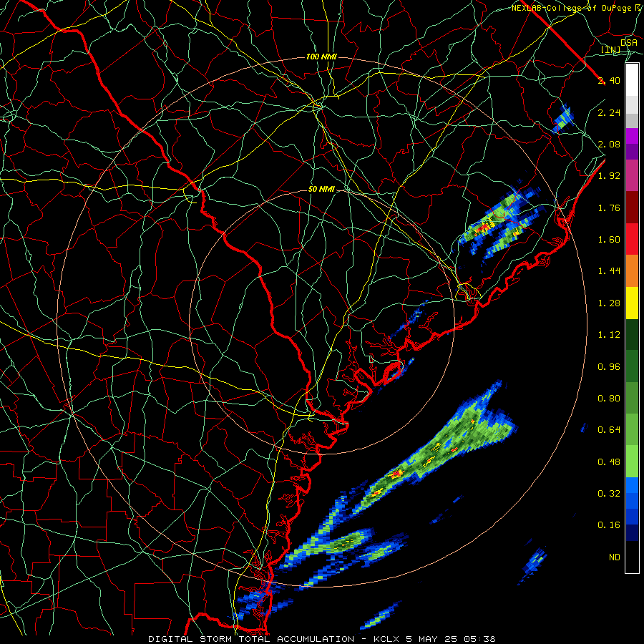Pick the yellow swatch in the color scale
The width and height of the screenshot is (644, 644).
632,303
